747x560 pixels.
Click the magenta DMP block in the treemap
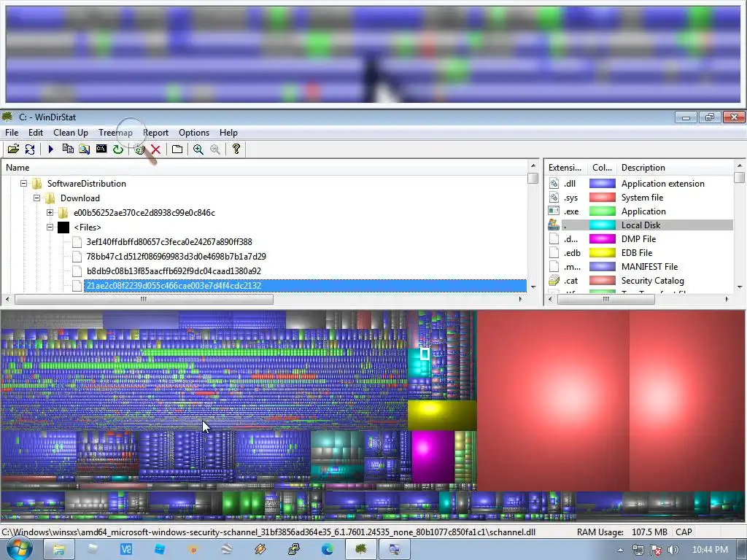click(x=433, y=456)
